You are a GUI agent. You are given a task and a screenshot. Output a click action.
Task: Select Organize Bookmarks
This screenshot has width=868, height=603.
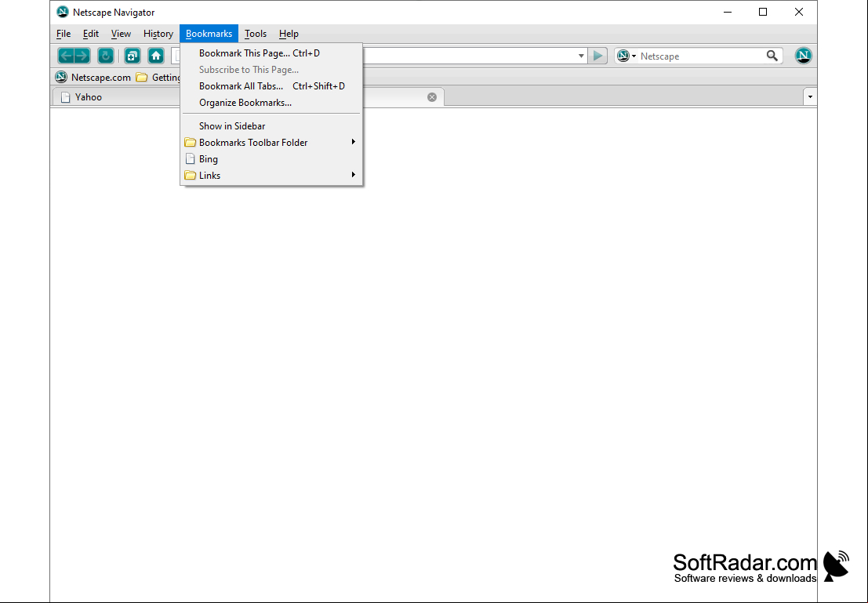point(271,103)
